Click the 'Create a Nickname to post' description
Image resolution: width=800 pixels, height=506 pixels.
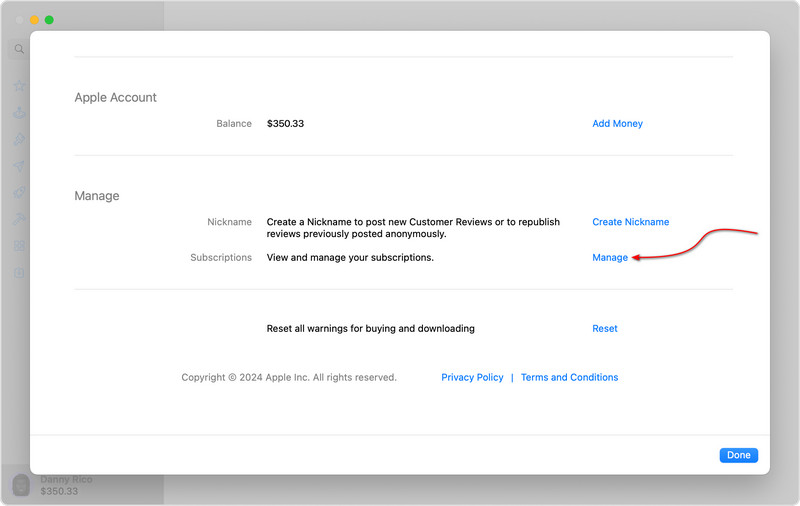pos(413,228)
